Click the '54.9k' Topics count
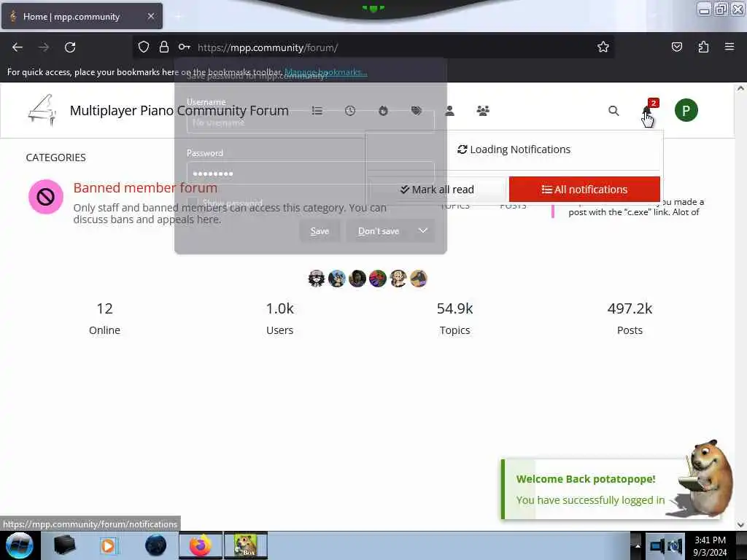This screenshot has width=747, height=560. click(x=455, y=308)
